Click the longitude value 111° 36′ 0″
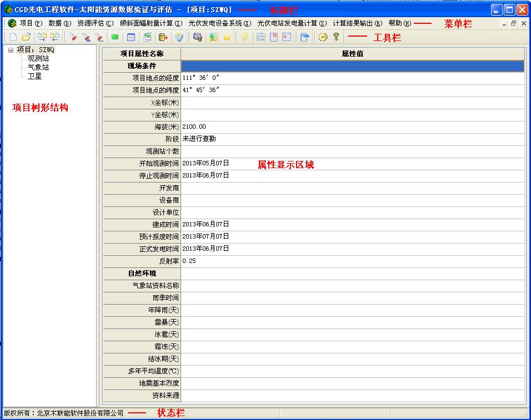531x420 pixels. click(x=201, y=78)
